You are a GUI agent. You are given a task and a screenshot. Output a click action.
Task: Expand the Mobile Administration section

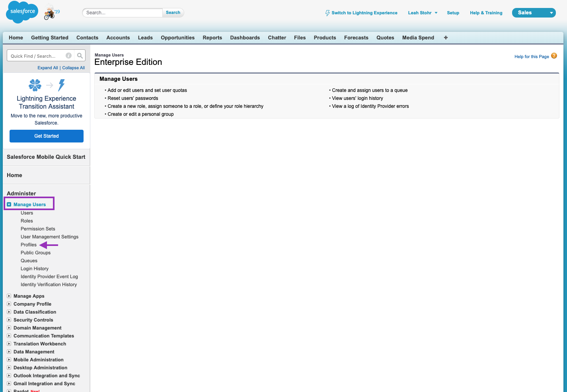(x=9, y=360)
